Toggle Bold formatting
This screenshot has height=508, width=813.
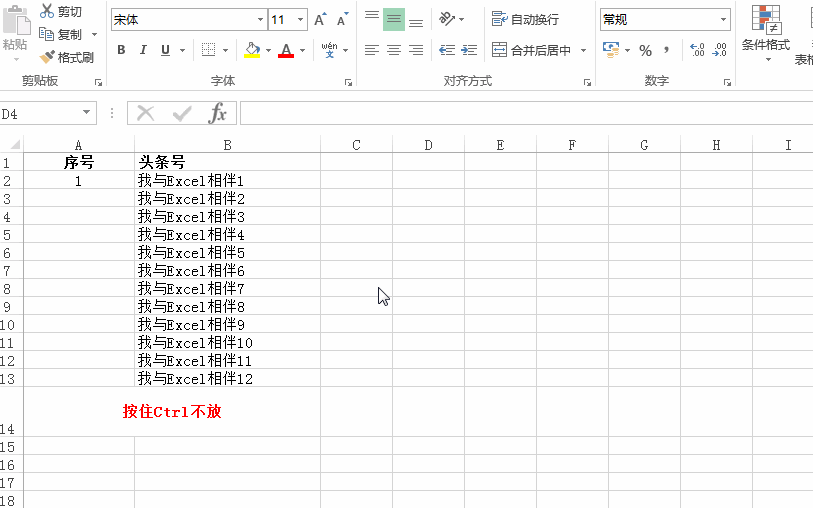121,50
